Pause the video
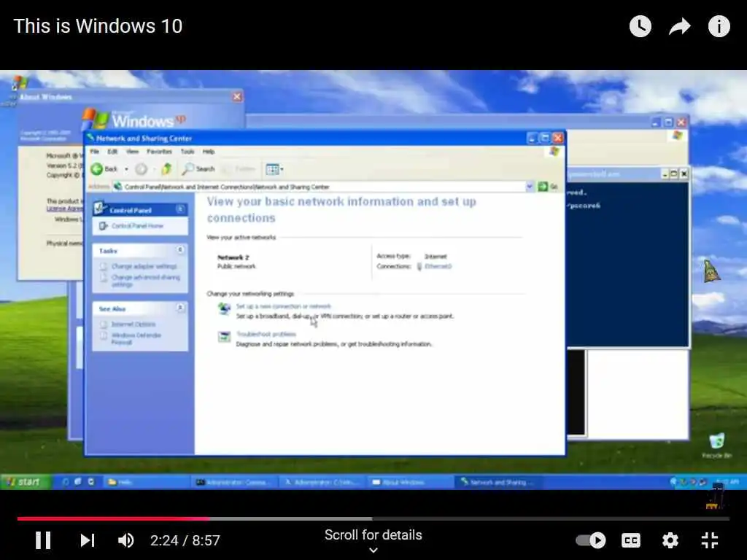This screenshot has height=560, width=747. click(x=43, y=540)
